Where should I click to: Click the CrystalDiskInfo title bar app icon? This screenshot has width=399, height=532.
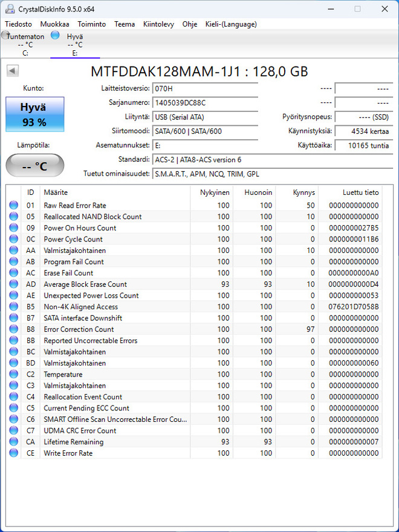pyautogui.click(x=10, y=9)
